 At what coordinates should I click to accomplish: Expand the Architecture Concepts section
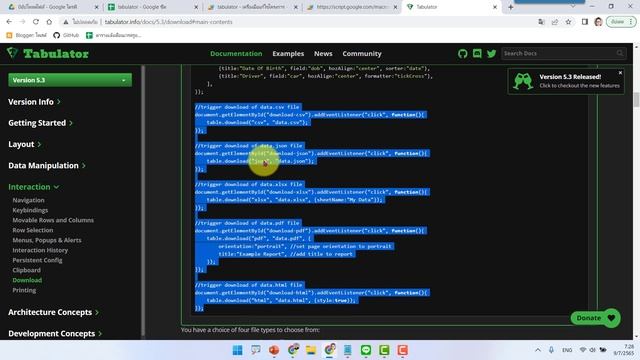click(x=53, y=312)
